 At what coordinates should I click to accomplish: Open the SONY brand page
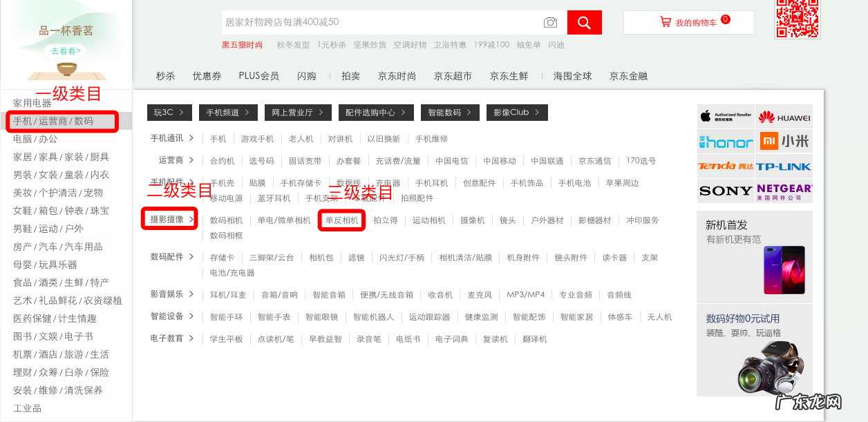tap(726, 192)
